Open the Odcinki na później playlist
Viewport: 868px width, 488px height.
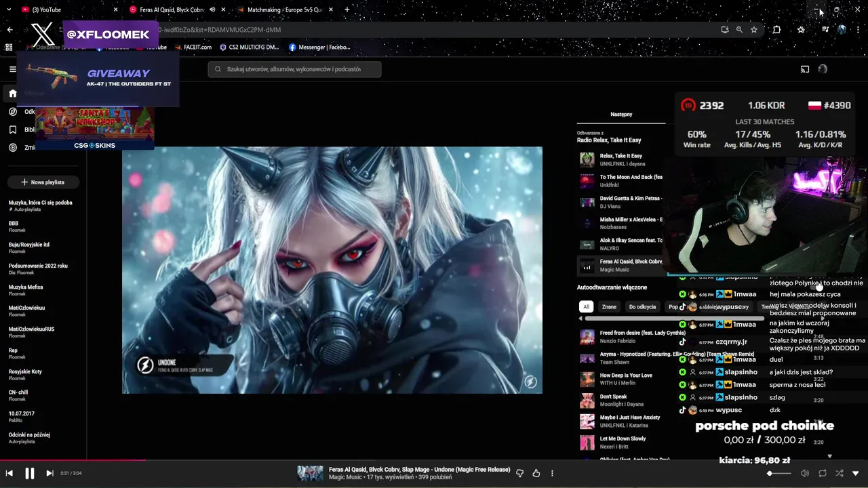tap(29, 438)
